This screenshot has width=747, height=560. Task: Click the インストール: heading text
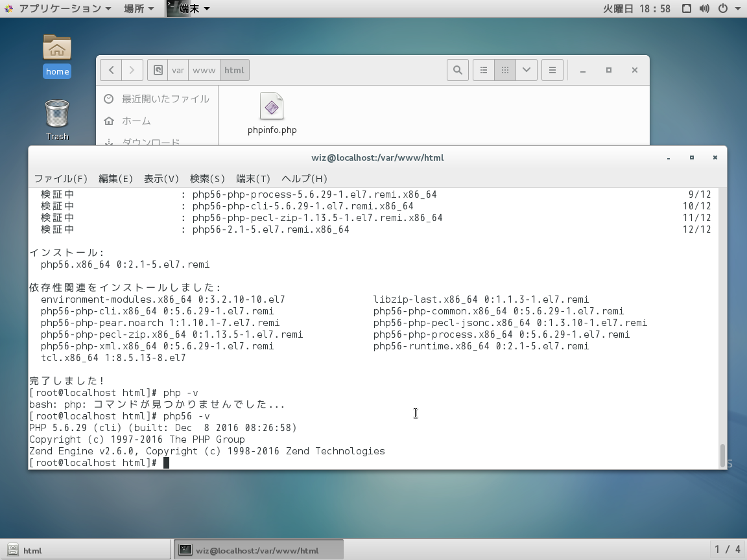pyautogui.click(x=67, y=253)
